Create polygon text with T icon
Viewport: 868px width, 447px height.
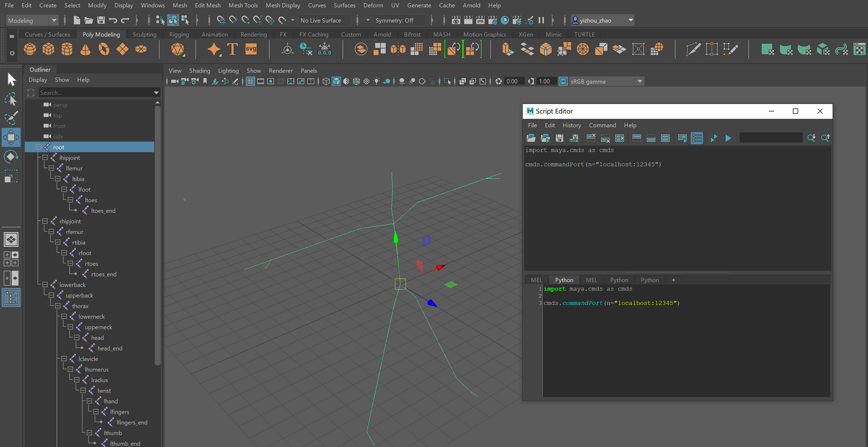(233, 49)
